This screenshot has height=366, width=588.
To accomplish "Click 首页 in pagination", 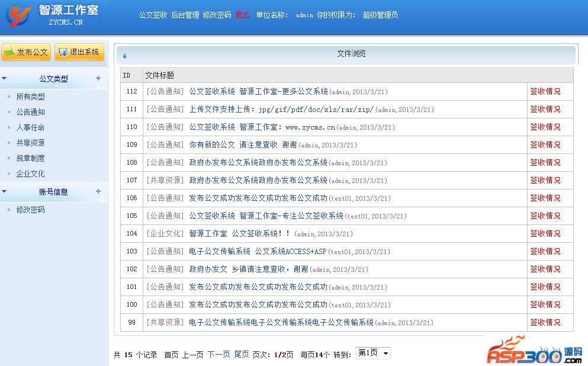I will click(x=171, y=355).
